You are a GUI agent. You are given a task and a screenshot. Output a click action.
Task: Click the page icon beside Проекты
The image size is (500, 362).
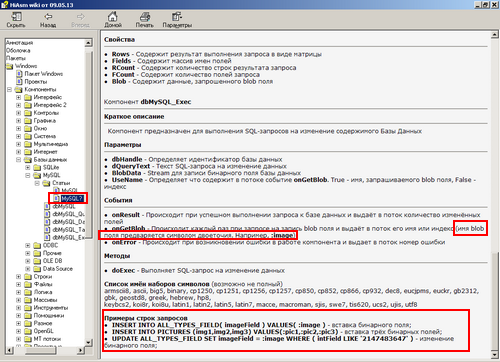click(x=19, y=81)
